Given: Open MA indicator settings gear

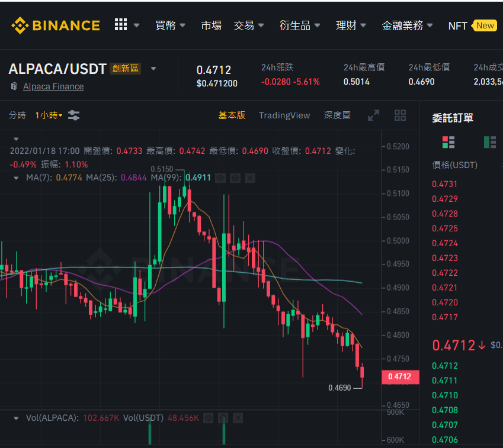Looking at the screenshot, I should point(235,178).
